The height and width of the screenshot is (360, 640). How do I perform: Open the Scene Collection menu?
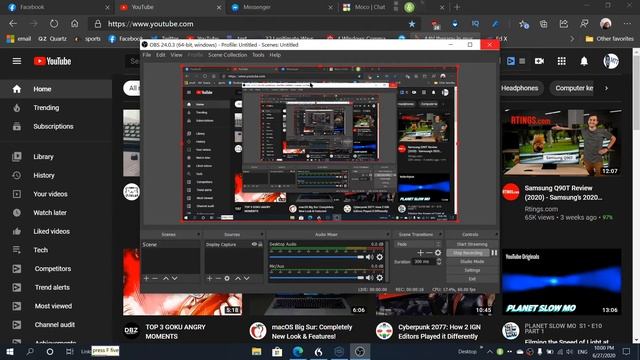[227, 55]
